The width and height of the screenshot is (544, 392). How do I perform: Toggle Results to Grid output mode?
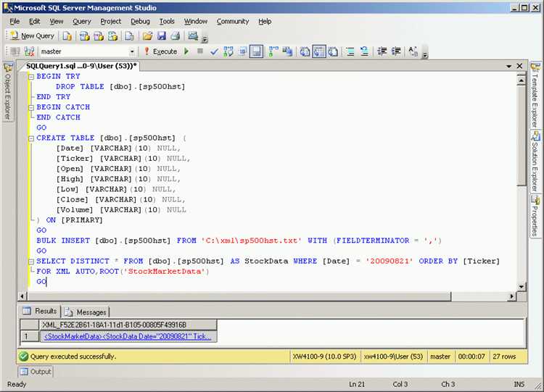coord(318,51)
